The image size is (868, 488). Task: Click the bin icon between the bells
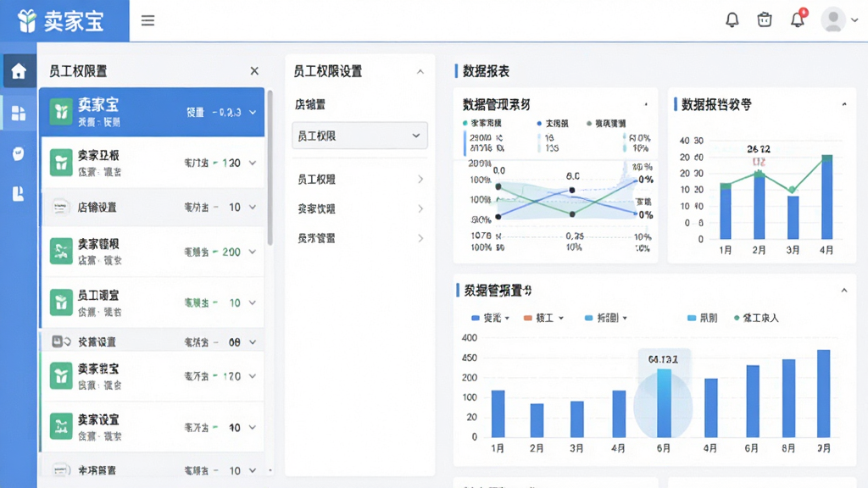click(765, 20)
